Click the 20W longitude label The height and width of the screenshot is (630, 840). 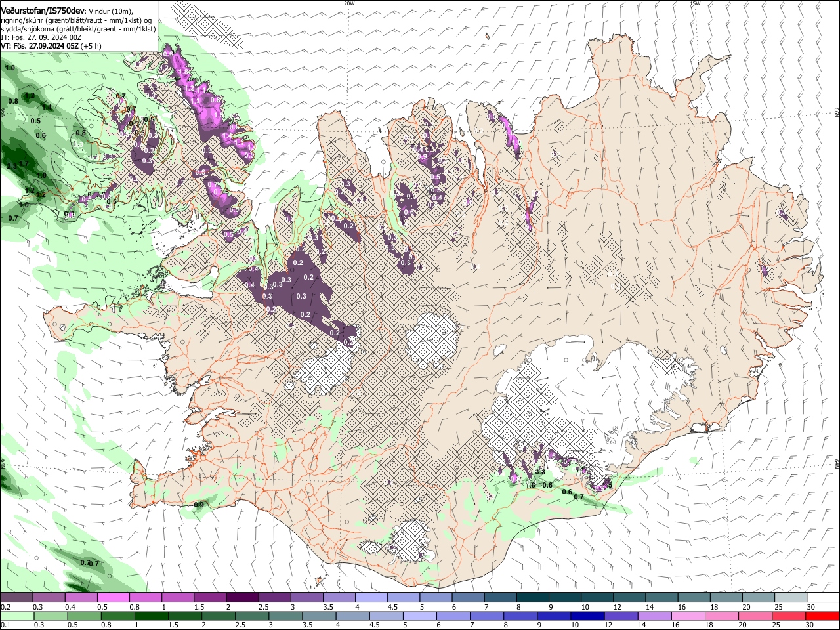pos(349,3)
